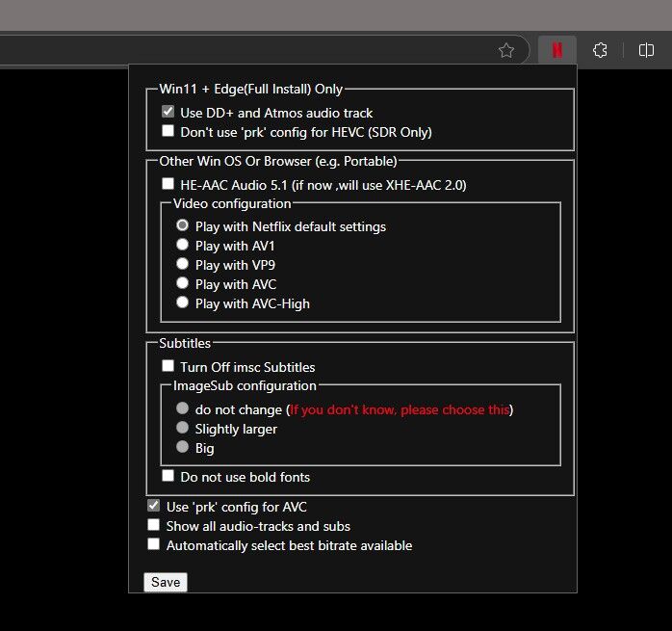
Task: Select Slightly larger subtitle size
Action: click(x=183, y=428)
